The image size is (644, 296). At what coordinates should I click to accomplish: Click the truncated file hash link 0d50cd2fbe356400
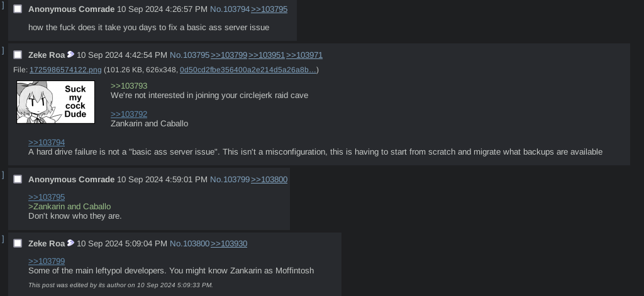[x=248, y=70]
